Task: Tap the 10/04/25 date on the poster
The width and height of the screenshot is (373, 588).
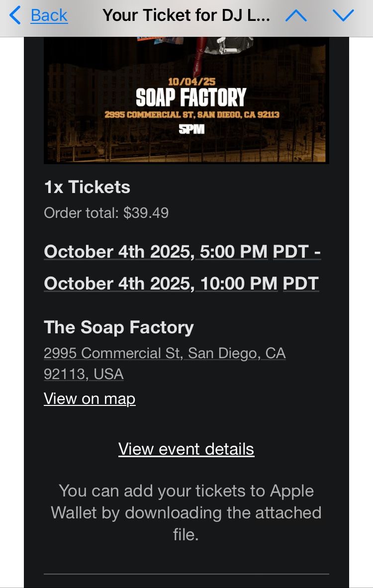Action: (x=191, y=82)
